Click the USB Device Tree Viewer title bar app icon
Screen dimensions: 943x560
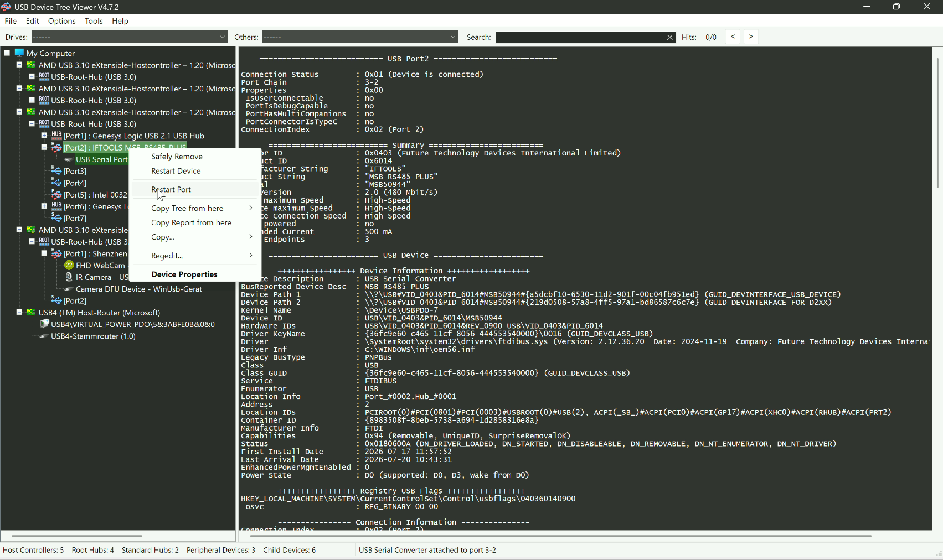click(6, 7)
